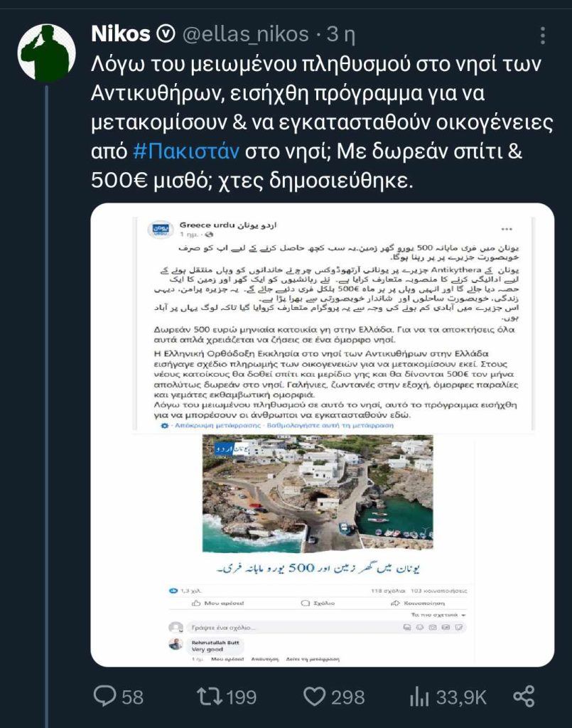Enlarge the attached Facebook post screenshot

[x=323, y=434]
